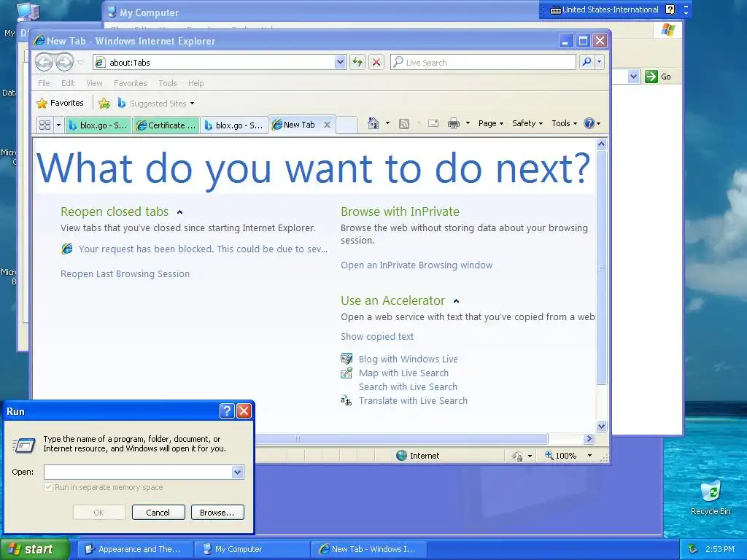Choose Search with Live Search accelerator
The image size is (747, 560).
(x=408, y=386)
